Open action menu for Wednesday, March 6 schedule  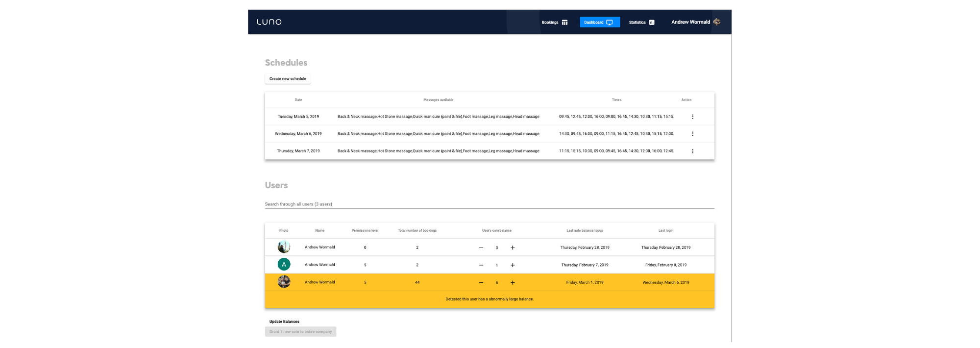tap(692, 134)
